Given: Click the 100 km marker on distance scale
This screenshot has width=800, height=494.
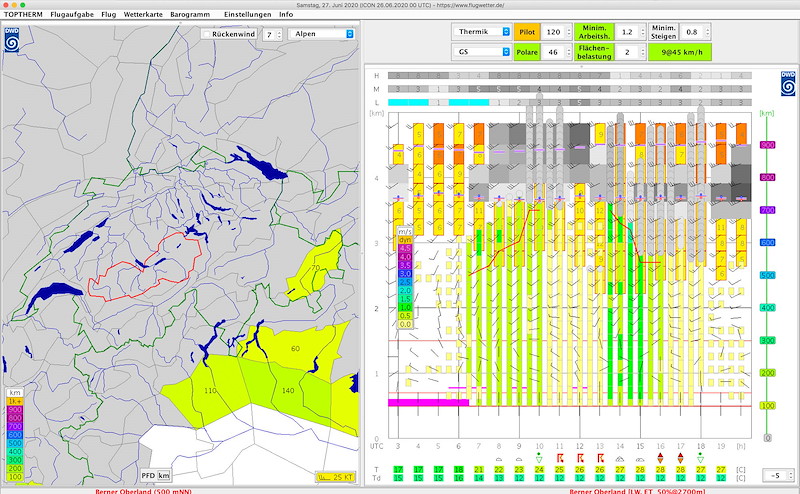Looking at the screenshot, I should (767, 406).
